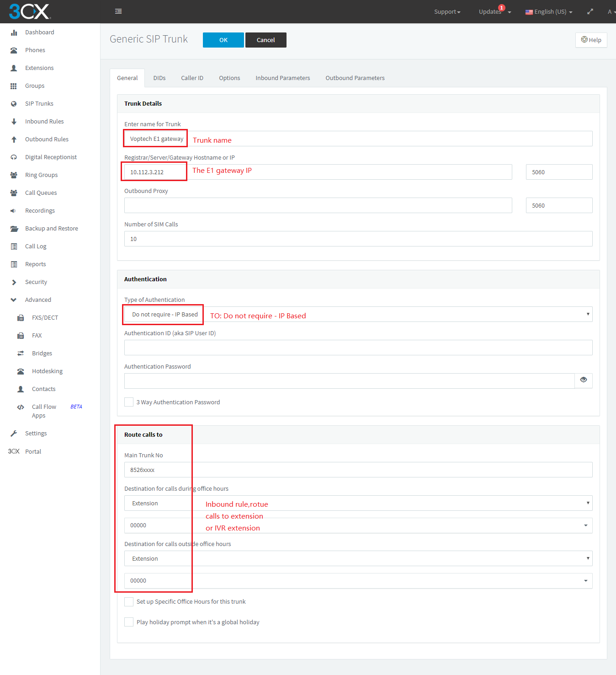Go to Outbound Rules

pos(47,139)
